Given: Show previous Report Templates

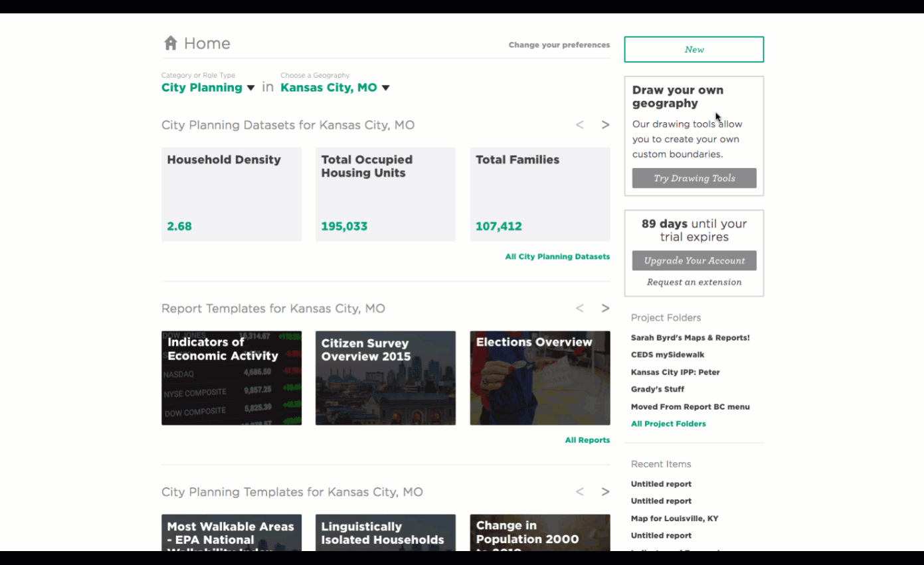Looking at the screenshot, I should pos(580,308).
